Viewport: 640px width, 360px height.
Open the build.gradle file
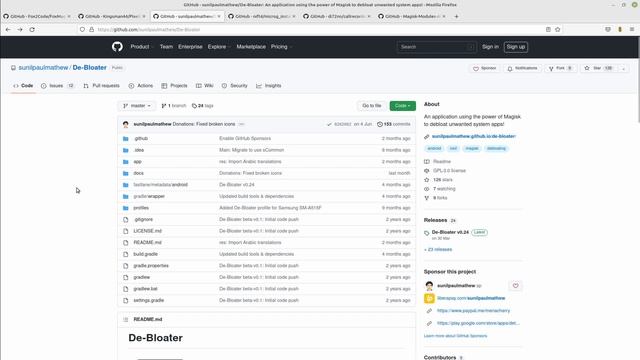pyautogui.click(x=145, y=254)
